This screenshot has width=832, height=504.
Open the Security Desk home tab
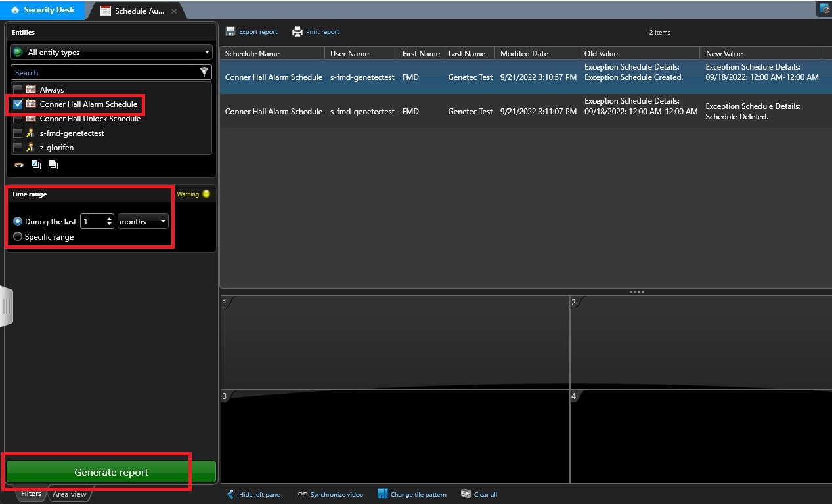click(42, 10)
